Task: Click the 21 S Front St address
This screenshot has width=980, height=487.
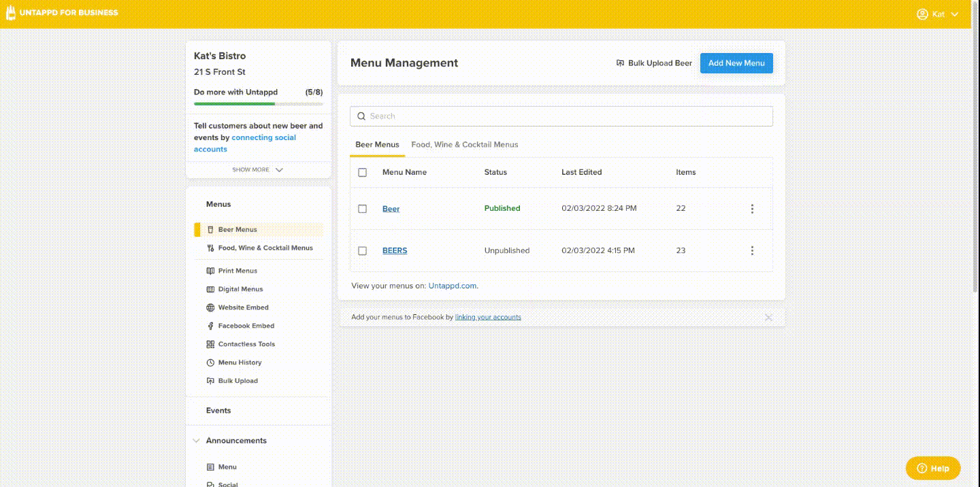Action: [x=220, y=72]
